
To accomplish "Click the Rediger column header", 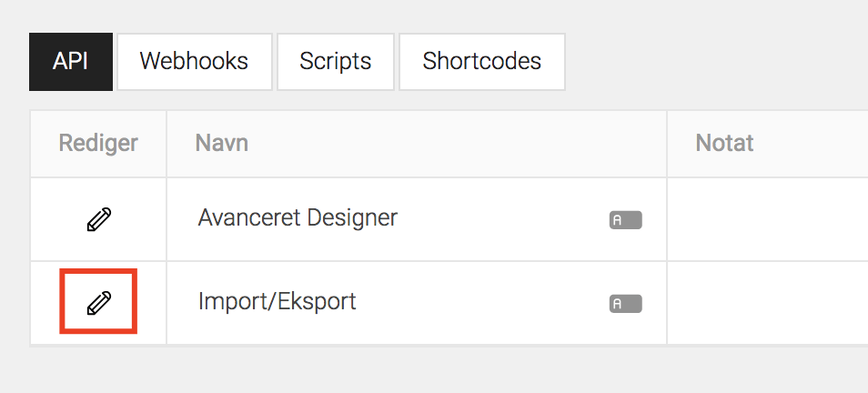I will coord(98,144).
